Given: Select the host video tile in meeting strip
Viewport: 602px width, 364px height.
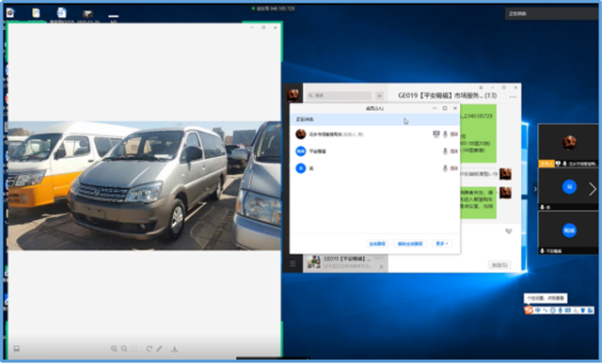Looking at the screenshot, I should point(568,146).
